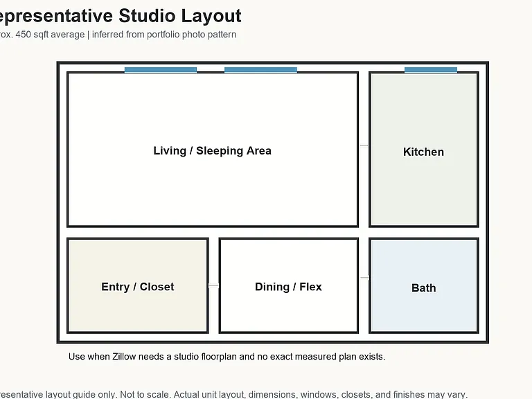Image resolution: width=532 pixels, height=399 pixels.
Task: Click door marker between living area and Kitchen
Action: coord(364,145)
